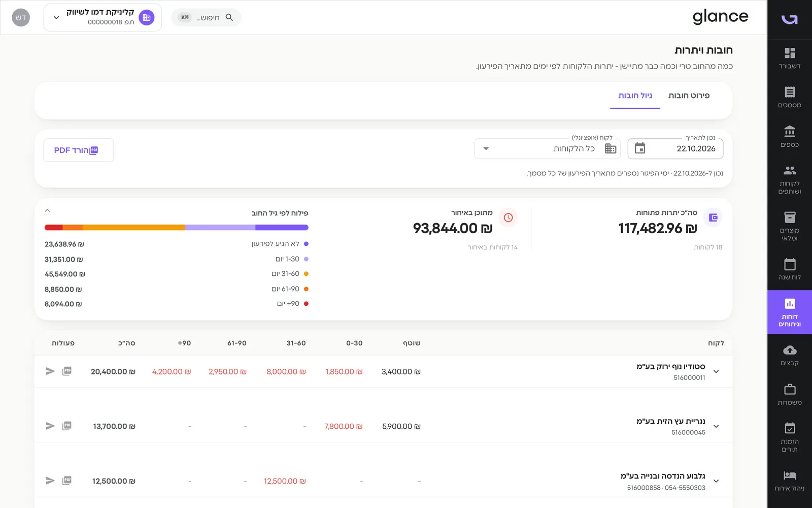This screenshot has height=508, width=812.
Task: Click send icon for נגריית עץ הזית row
Action: (50, 426)
